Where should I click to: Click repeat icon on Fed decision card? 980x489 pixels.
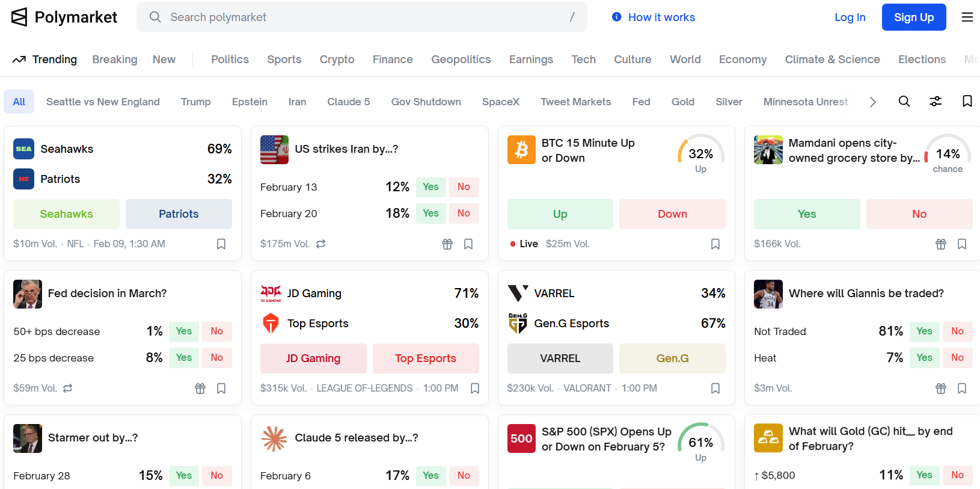tap(68, 389)
